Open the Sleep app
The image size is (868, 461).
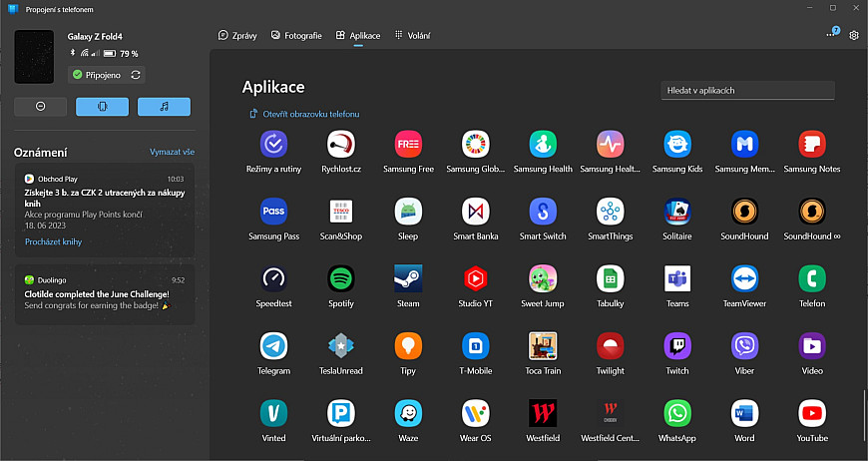(408, 212)
